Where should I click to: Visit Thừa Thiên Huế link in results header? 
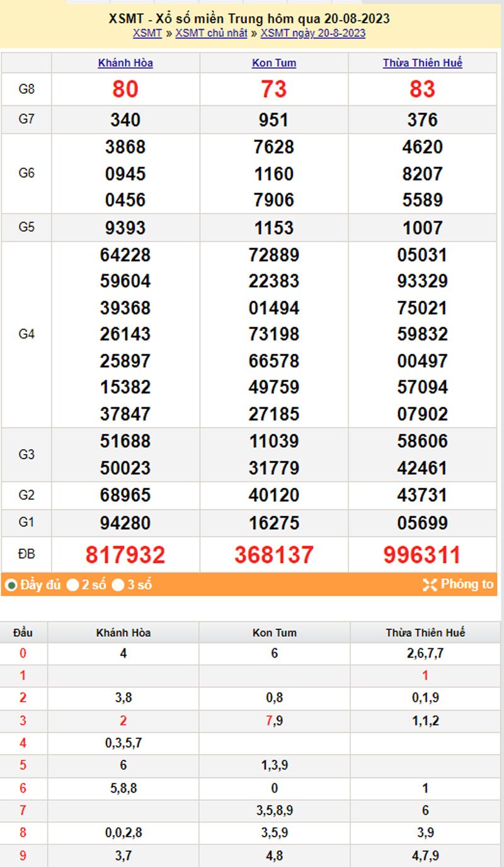point(422,63)
